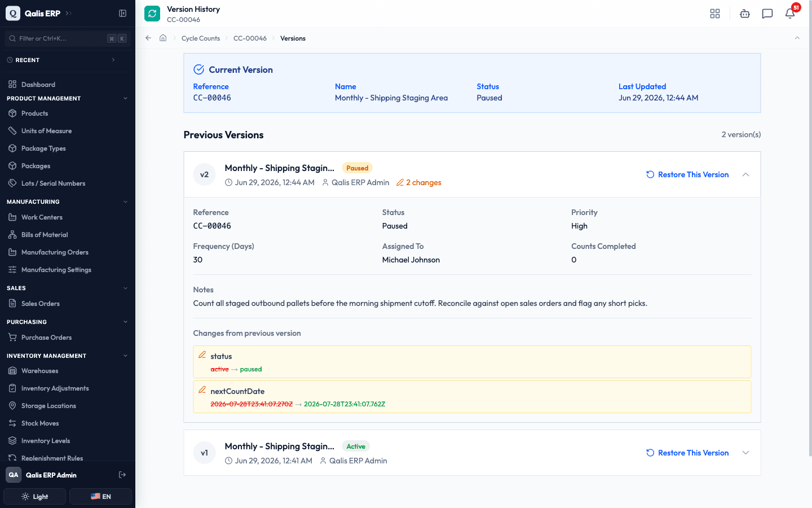Toggle the Light theme button

[35, 497]
